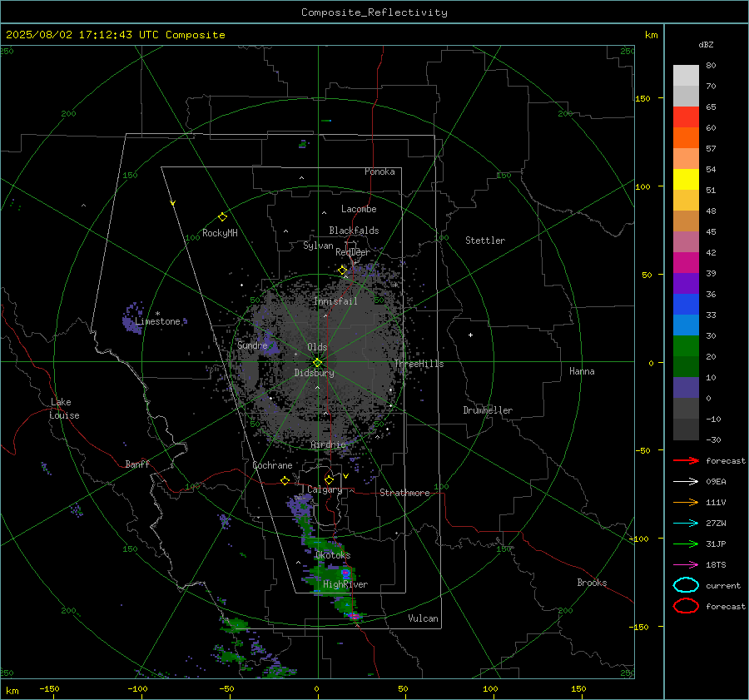Image resolution: width=749 pixels, height=700 pixels.
Task: Click yellow diamond marker above RockyMH
Action: click(222, 217)
